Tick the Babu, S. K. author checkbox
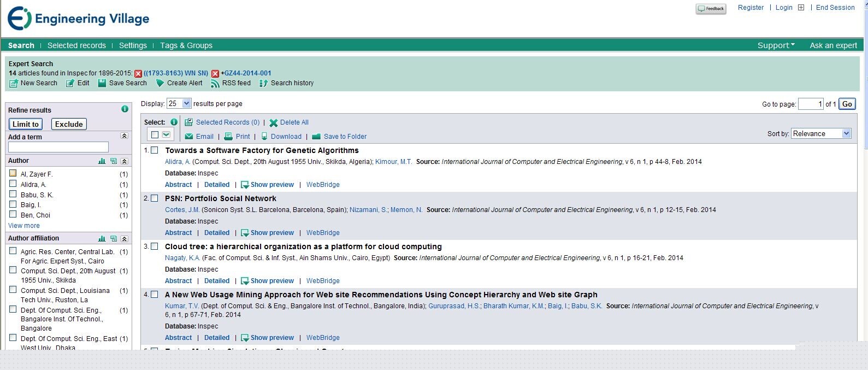 13,195
